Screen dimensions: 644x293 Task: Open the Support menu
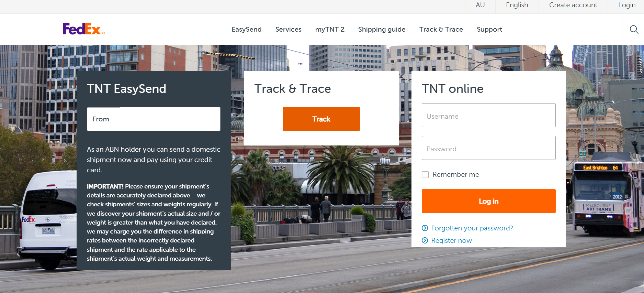(x=489, y=30)
